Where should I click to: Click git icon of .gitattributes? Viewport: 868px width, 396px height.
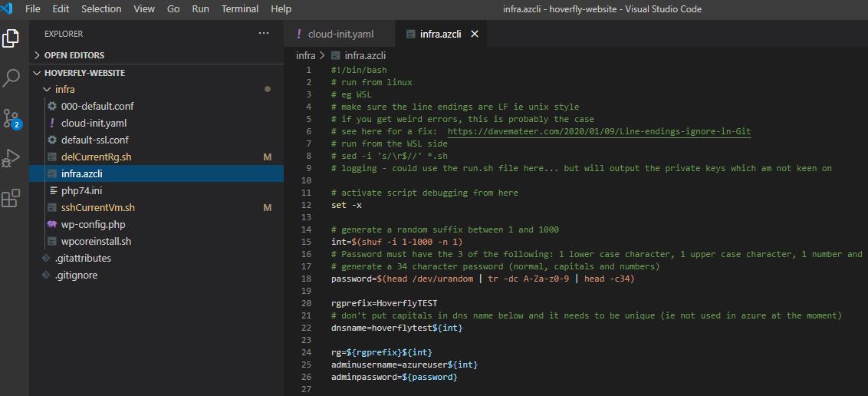pyautogui.click(x=46, y=258)
